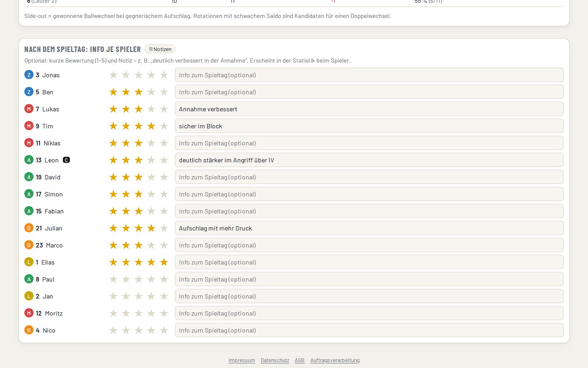Open the Auftragsverarbeitung link
This screenshot has width=588, height=368.
point(335,360)
